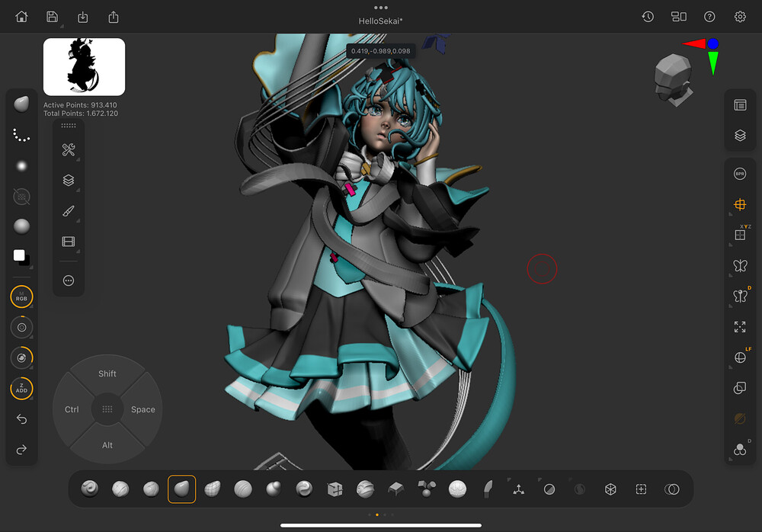Click the silhouette thumbnail preview

coord(84,66)
